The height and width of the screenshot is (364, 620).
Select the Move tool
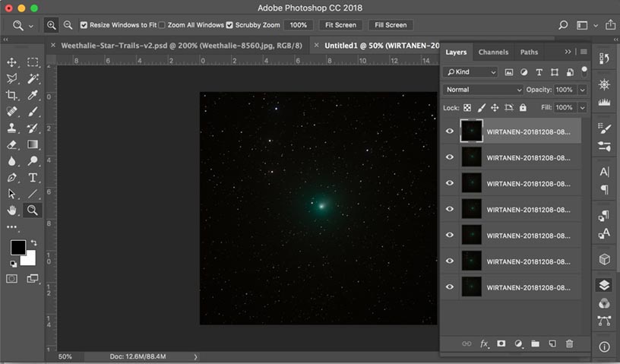click(12, 62)
